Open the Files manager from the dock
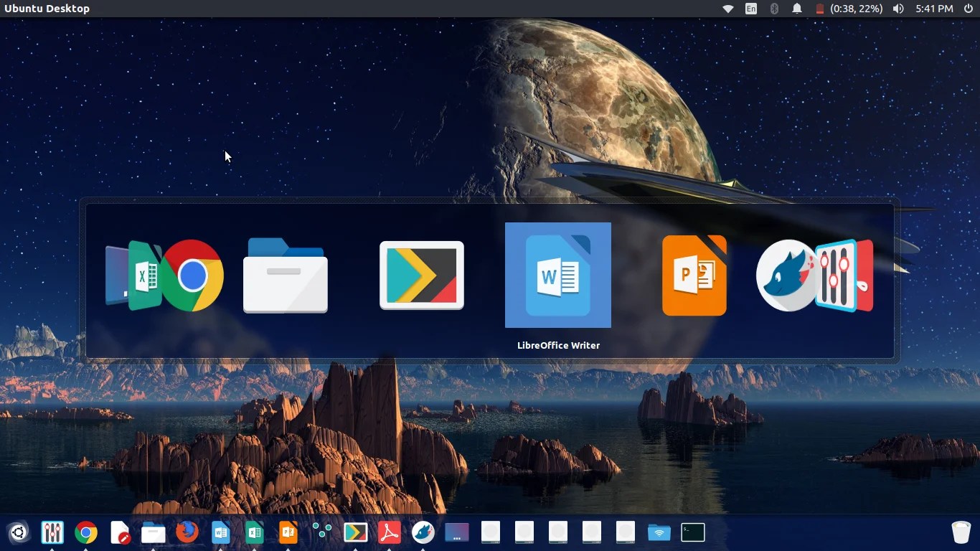980x551 pixels. click(x=154, y=532)
